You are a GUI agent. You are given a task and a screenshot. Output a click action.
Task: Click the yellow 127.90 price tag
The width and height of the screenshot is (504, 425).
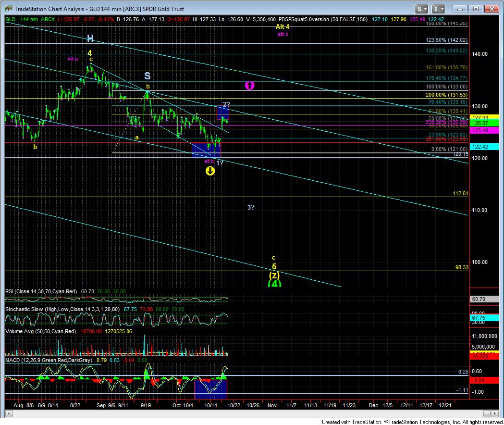[x=484, y=117]
